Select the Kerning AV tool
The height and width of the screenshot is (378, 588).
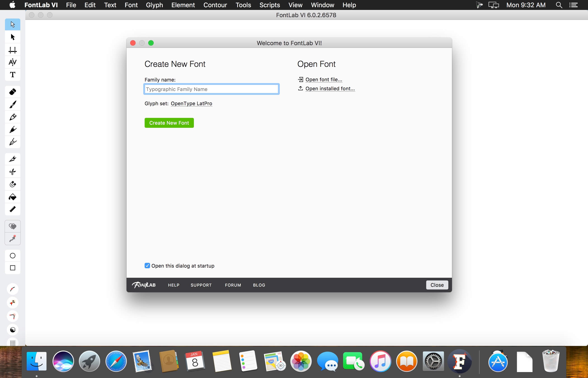pyautogui.click(x=12, y=62)
